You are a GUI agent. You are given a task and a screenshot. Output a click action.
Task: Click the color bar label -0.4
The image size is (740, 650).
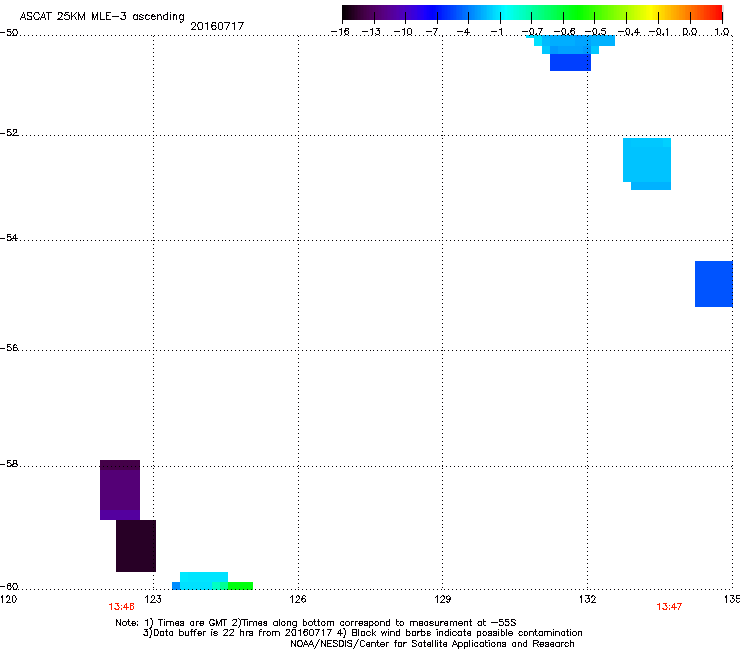[629, 32]
